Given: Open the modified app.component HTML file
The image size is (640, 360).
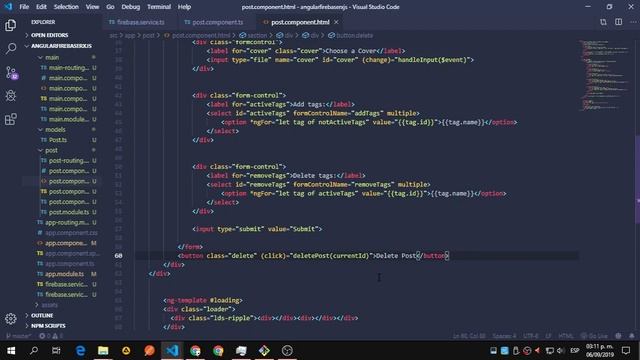Looking at the screenshot, I should click(x=66, y=243).
